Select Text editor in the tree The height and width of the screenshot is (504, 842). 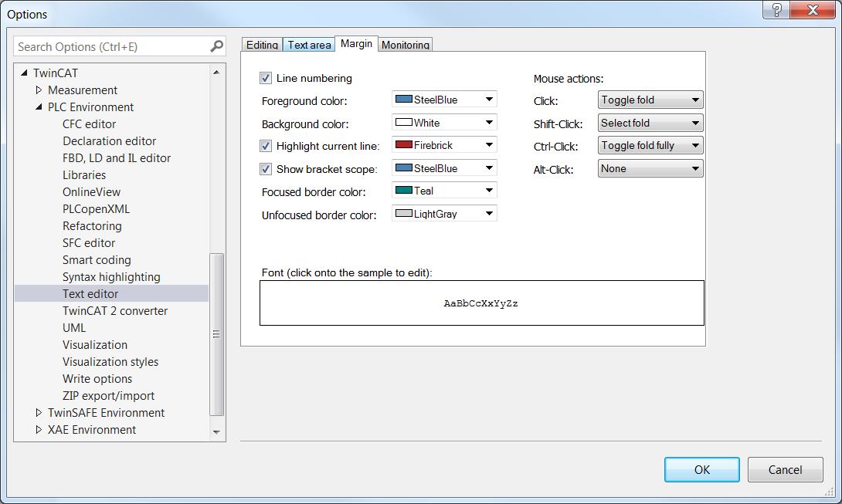point(112,293)
